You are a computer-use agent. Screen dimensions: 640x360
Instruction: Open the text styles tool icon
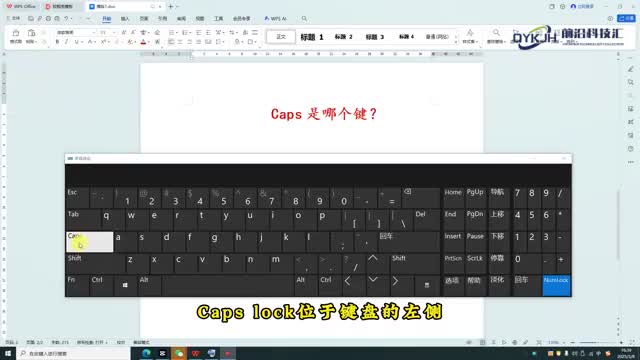470,36
